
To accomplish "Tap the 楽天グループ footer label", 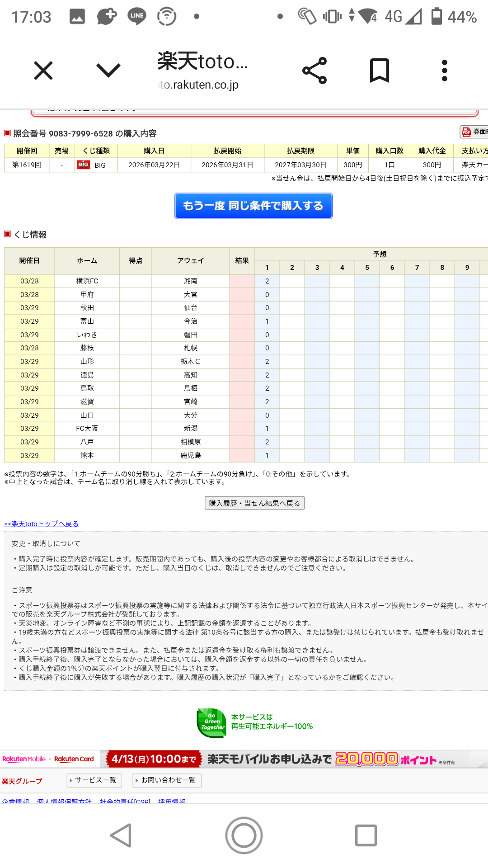I will point(22,781).
